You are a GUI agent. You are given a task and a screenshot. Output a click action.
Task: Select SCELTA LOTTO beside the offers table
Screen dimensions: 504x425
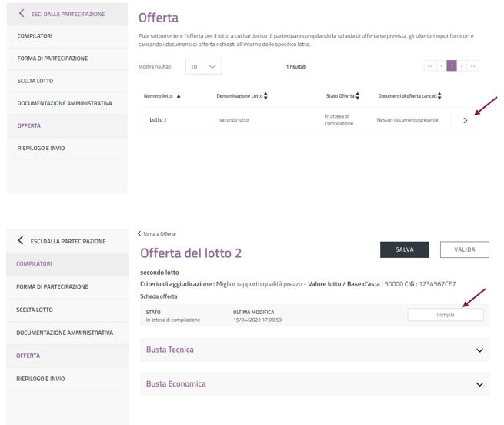click(35, 81)
